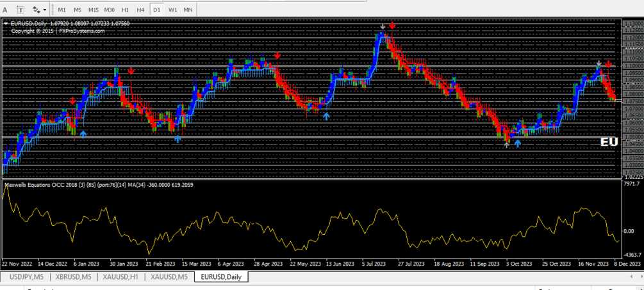Click the tab bar's left scroll arrow
The width and height of the screenshot is (644, 290).
631,277
